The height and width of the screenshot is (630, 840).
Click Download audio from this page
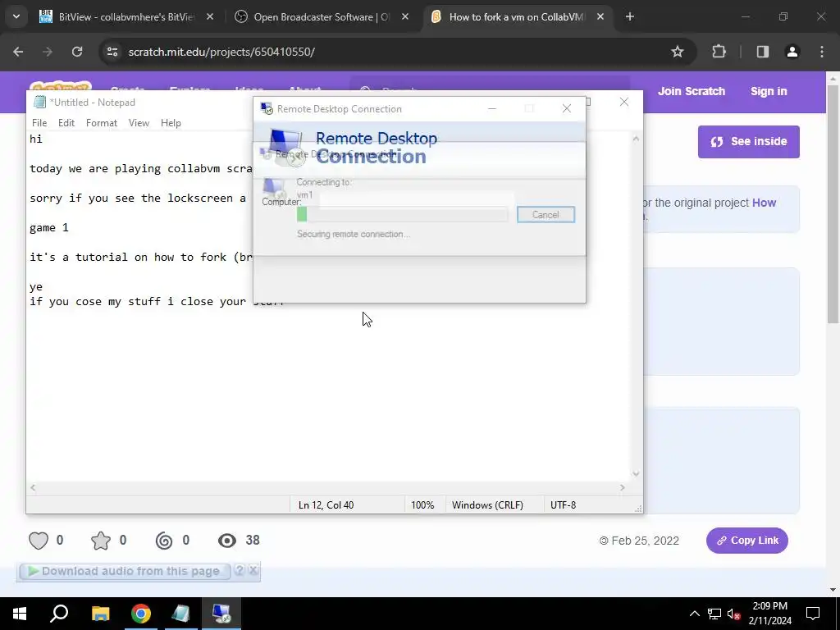(125, 571)
